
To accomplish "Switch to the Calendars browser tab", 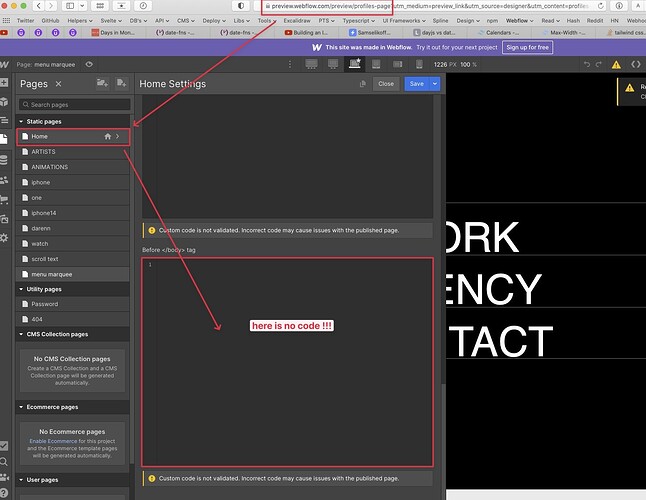I will click(498, 33).
